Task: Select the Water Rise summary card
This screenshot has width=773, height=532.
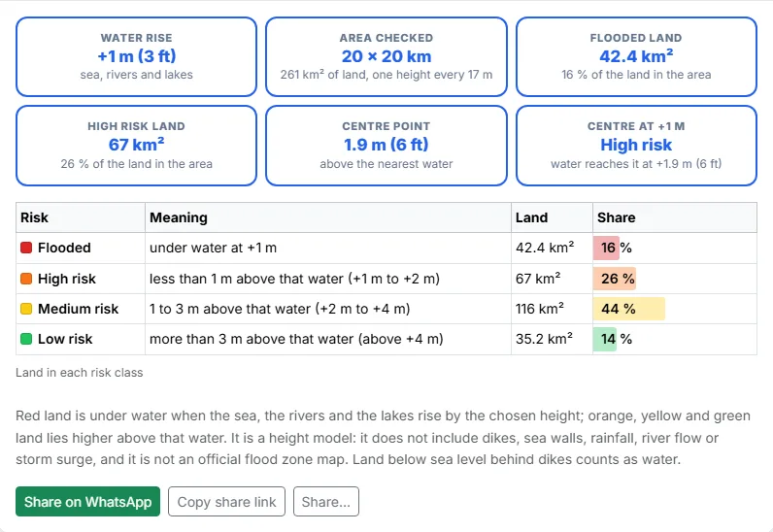Action: pyautogui.click(x=137, y=56)
